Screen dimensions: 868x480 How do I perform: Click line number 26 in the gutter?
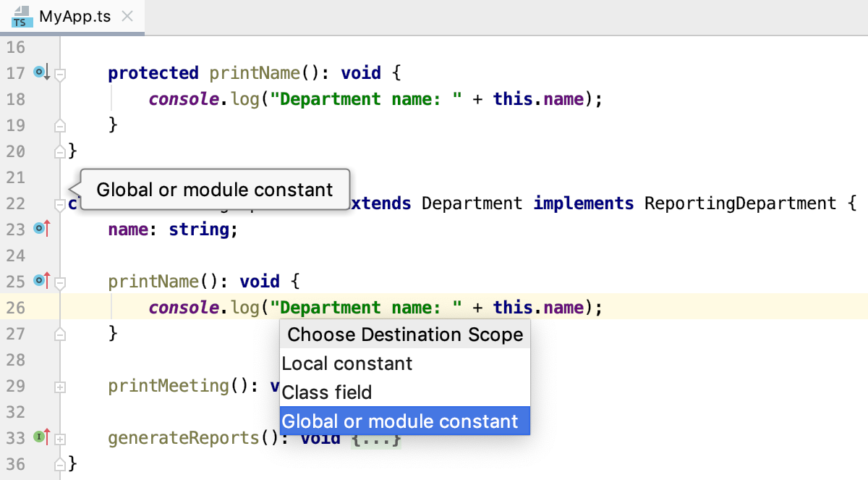(x=15, y=307)
